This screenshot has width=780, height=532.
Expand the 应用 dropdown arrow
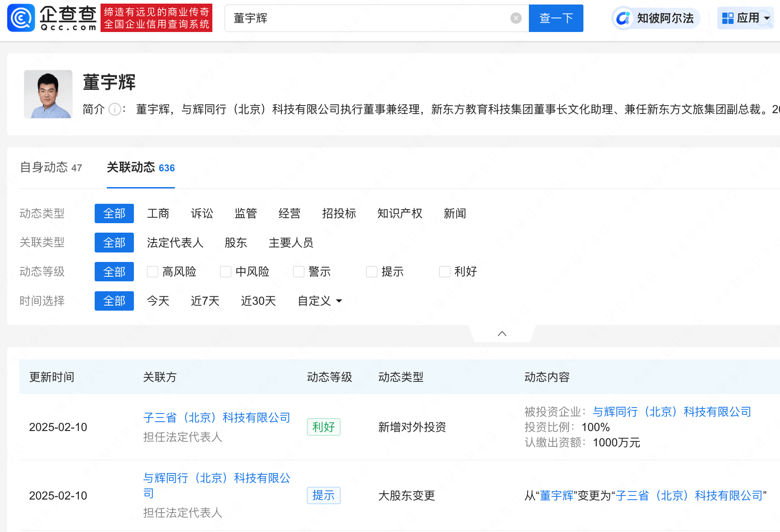(767, 18)
